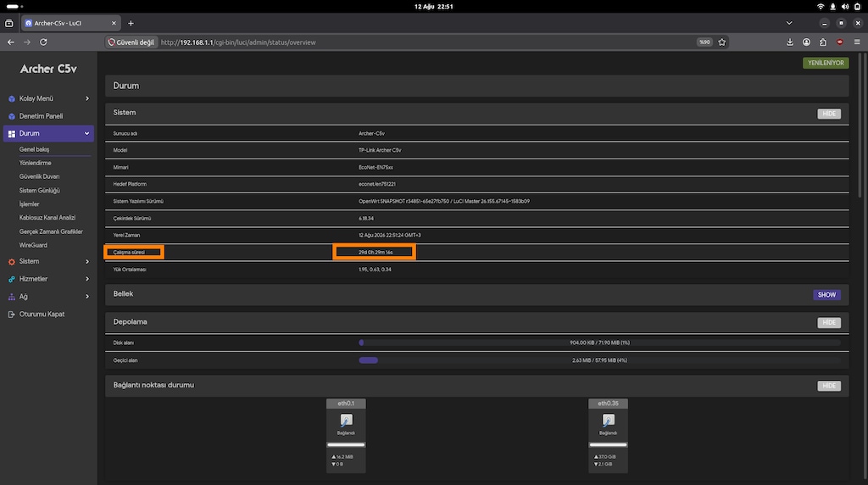Click the Oturumu Kapat logout icon
This screenshot has width=868, height=485.
coord(12,315)
